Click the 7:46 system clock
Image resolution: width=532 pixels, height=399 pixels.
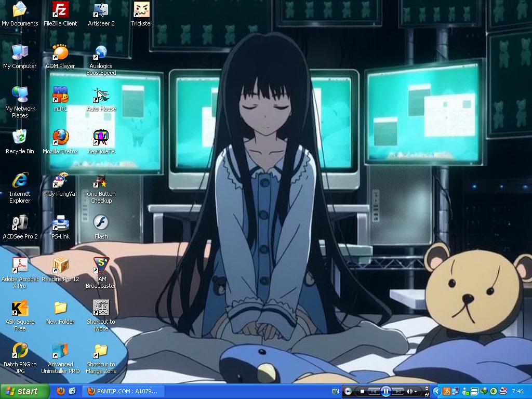pos(518,392)
